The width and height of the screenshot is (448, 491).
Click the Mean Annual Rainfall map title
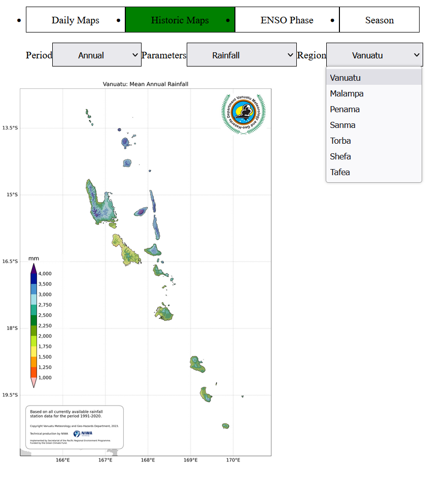pos(146,84)
